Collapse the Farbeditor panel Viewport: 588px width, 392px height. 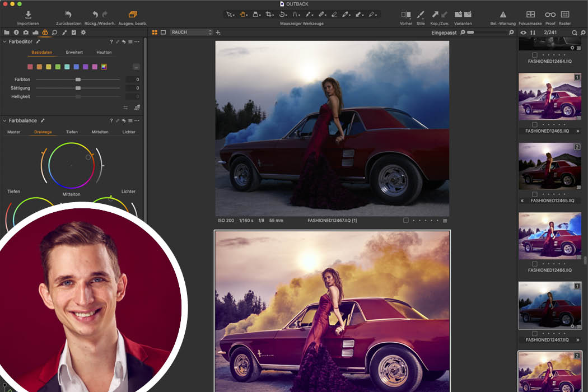tap(6, 41)
